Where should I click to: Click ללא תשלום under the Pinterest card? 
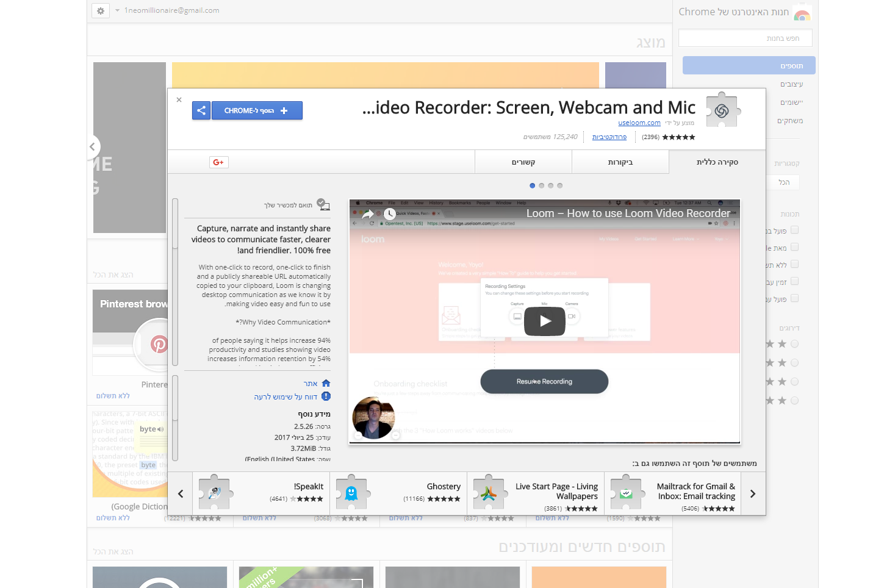pyautogui.click(x=113, y=396)
